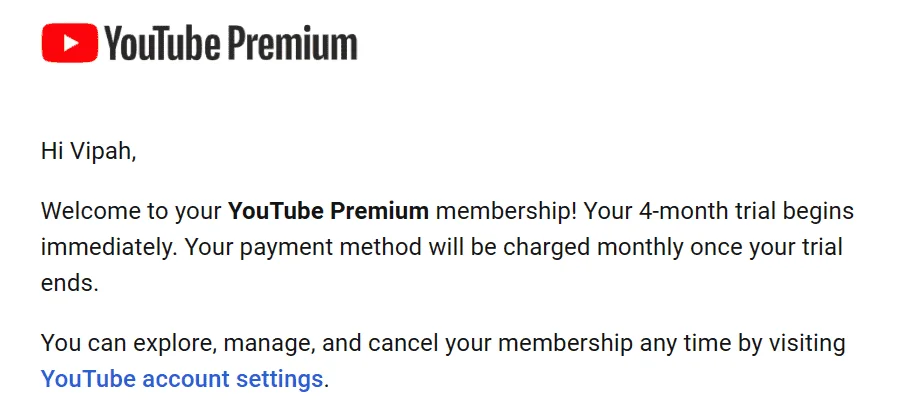The height and width of the screenshot is (411, 911).
Task: Click the red YouTube play button logo
Action: tap(70, 43)
